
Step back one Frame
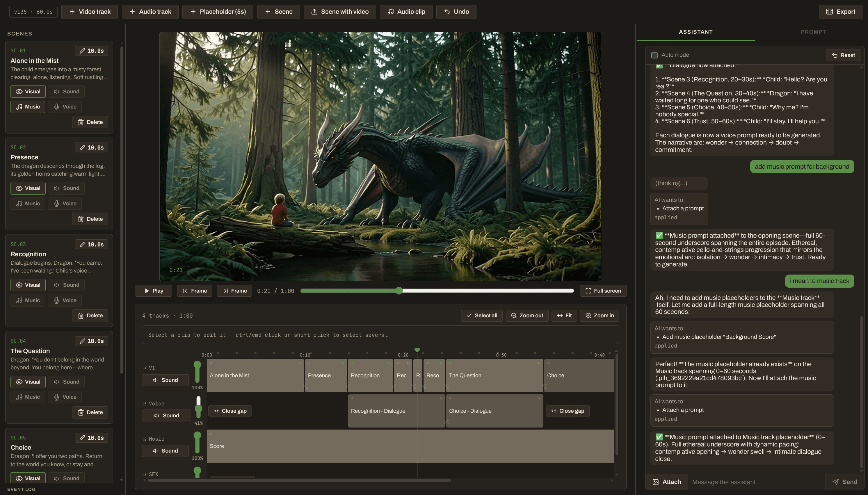[x=195, y=291]
